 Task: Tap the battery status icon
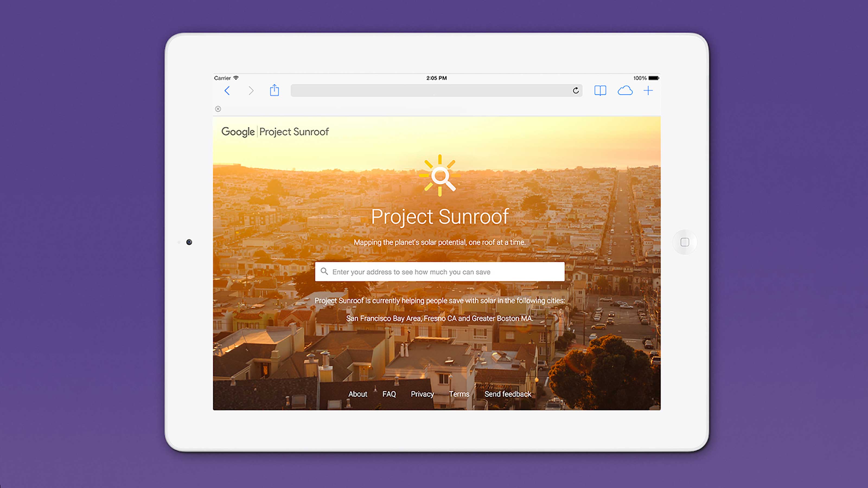pos(654,78)
